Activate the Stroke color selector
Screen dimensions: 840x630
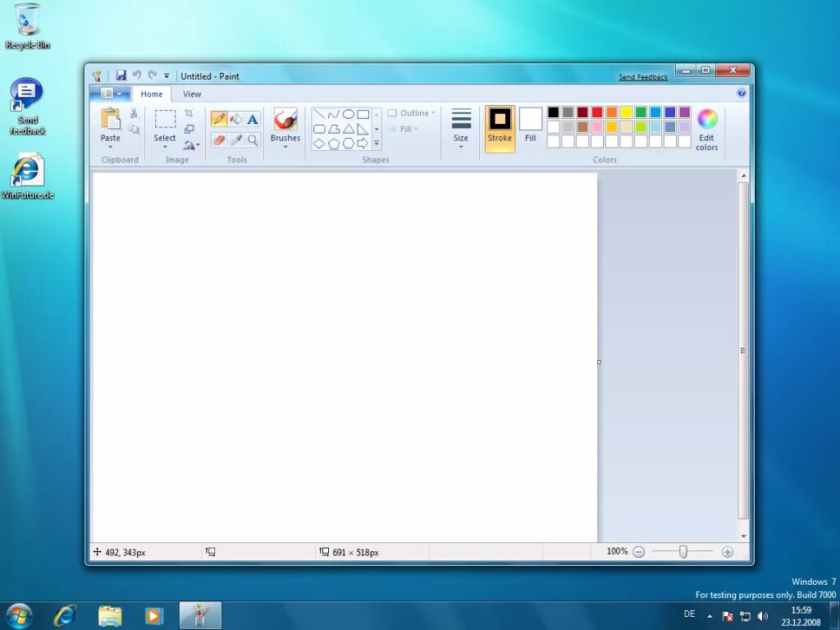500,129
